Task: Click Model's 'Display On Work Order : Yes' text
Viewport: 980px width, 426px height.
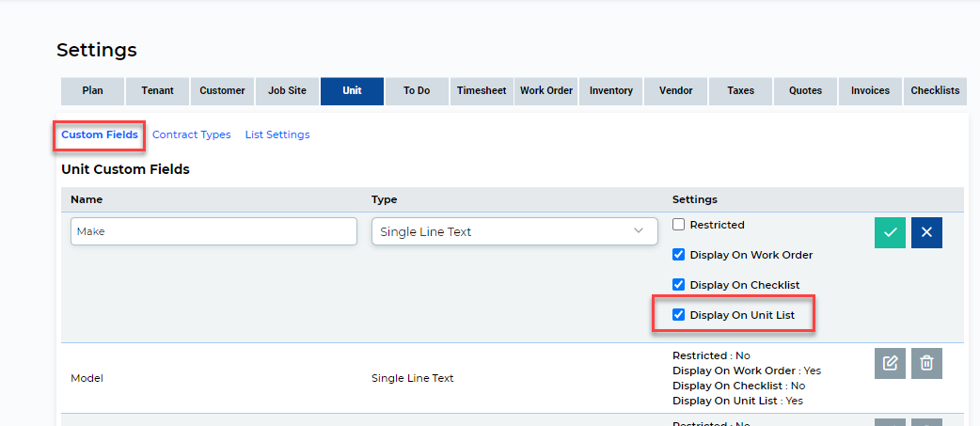Action: (x=747, y=371)
